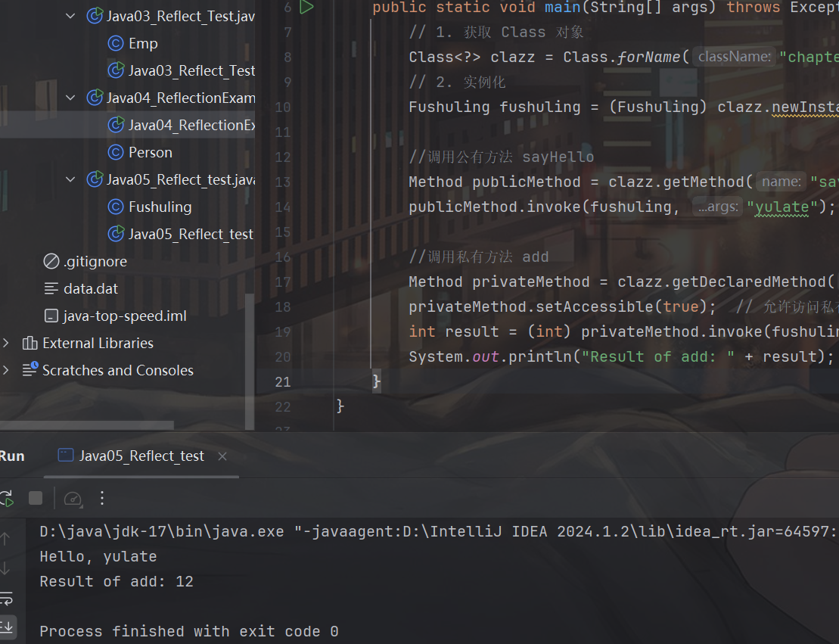
Task: Toggle scroll to end of console
Action: 6,626
